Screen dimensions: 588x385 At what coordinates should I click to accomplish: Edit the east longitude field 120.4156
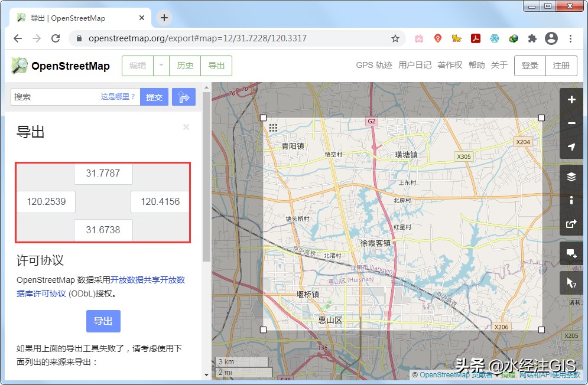click(160, 202)
